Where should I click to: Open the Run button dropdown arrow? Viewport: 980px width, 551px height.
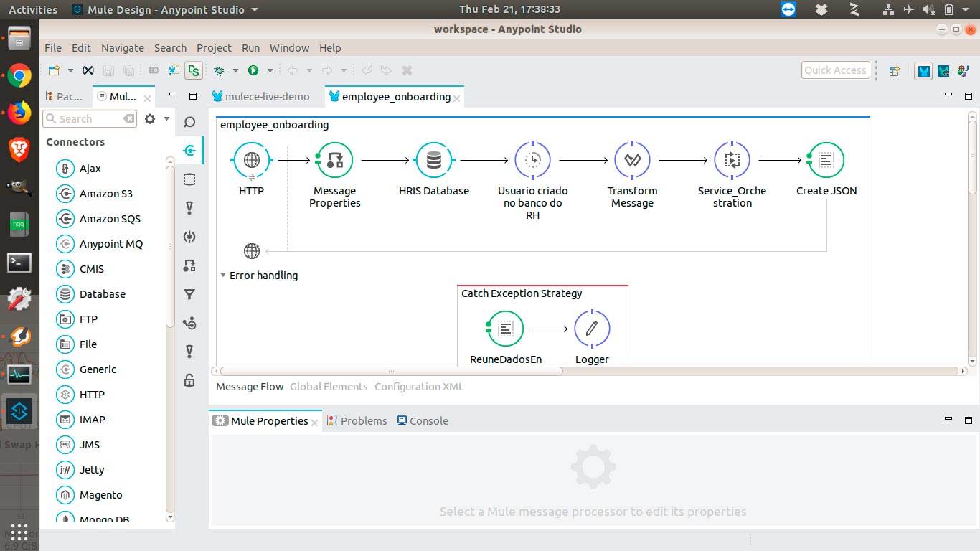coord(270,70)
